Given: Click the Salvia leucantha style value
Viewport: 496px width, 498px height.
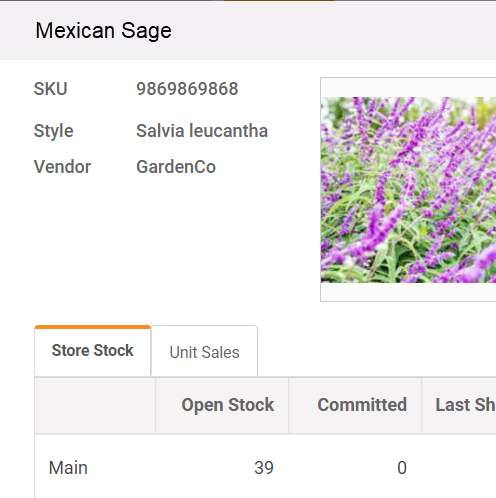Looking at the screenshot, I should pos(202,131).
